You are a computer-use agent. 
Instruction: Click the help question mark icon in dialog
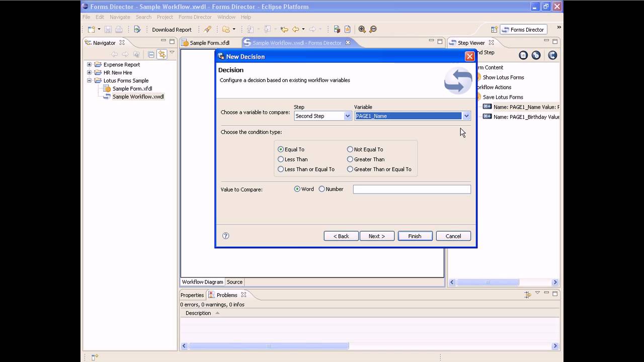tap(226, 236)
